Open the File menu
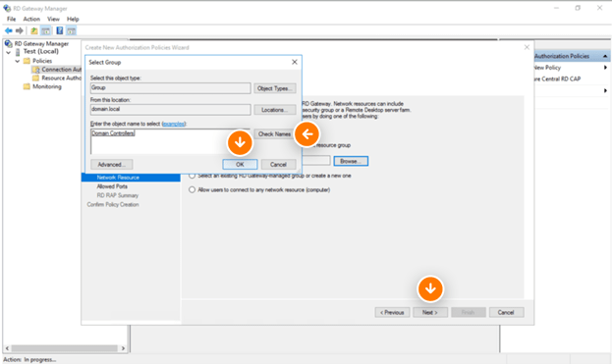This screenshot has height=364, width=612. (x=12, y=19)
